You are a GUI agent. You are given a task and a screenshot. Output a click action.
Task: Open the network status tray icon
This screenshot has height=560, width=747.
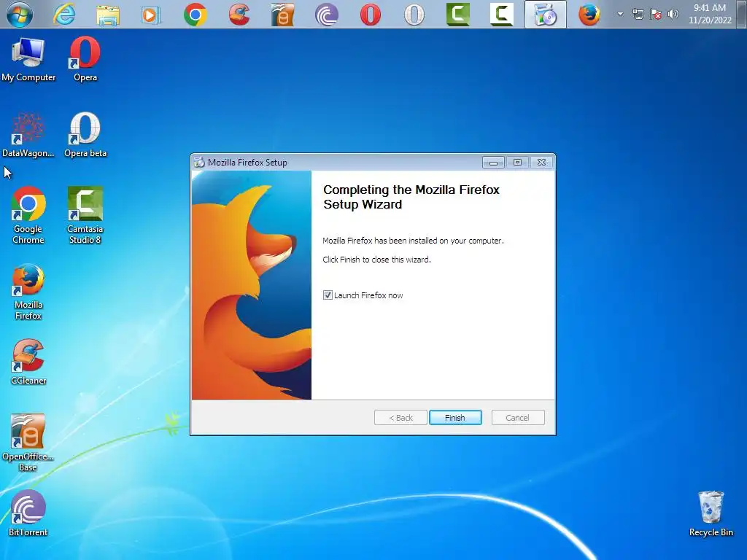(638, 14)
